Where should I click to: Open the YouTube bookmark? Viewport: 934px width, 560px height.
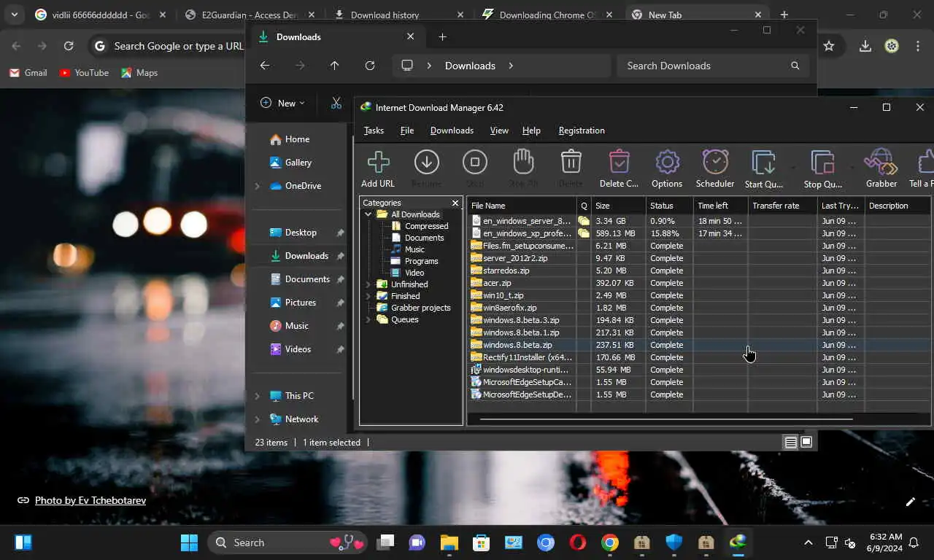(84, 73)
